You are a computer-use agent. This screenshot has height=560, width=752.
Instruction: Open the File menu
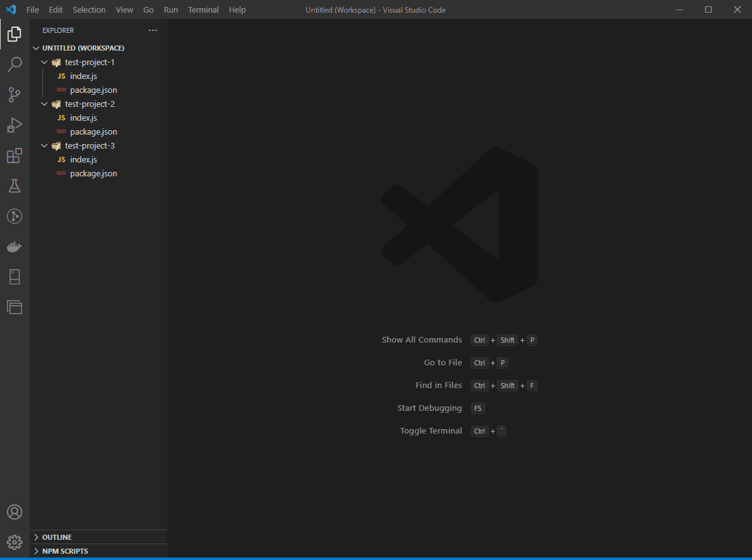[x=33, y=9]
